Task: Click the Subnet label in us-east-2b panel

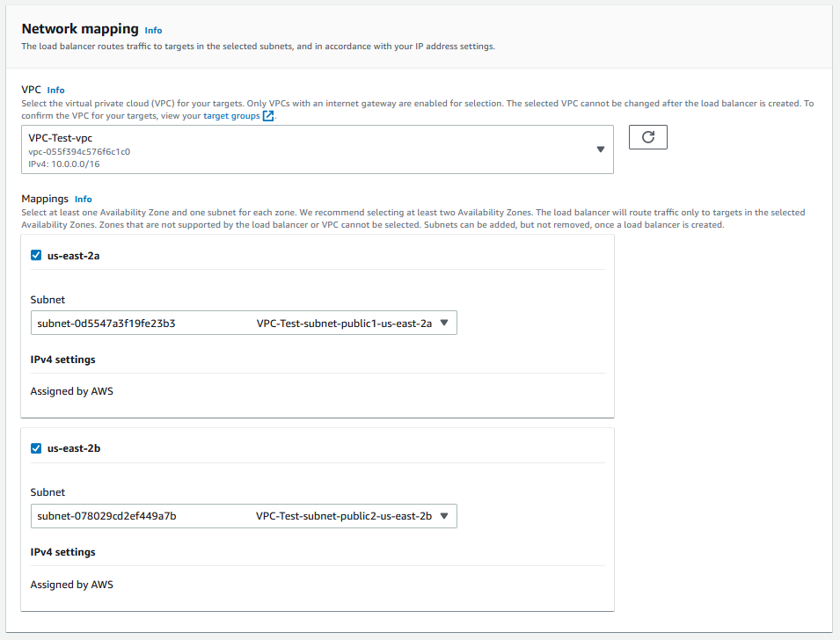Action: (47, 492)
